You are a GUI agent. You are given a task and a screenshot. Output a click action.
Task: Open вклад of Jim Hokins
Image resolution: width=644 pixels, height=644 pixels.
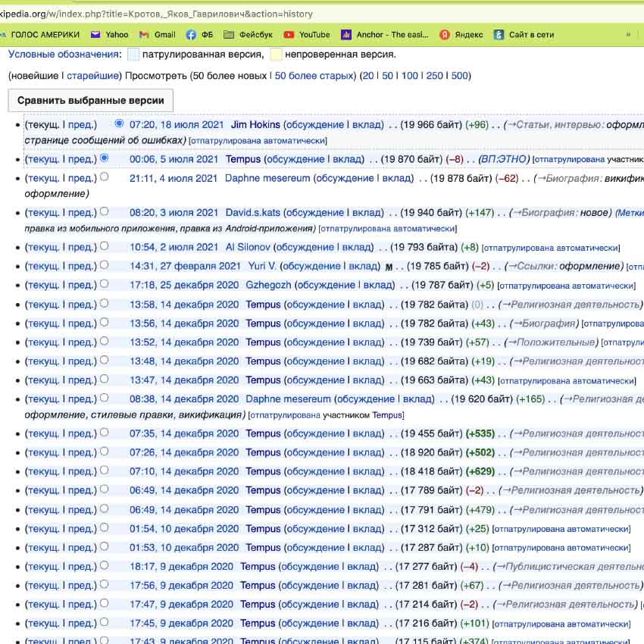tap(367, 124)
